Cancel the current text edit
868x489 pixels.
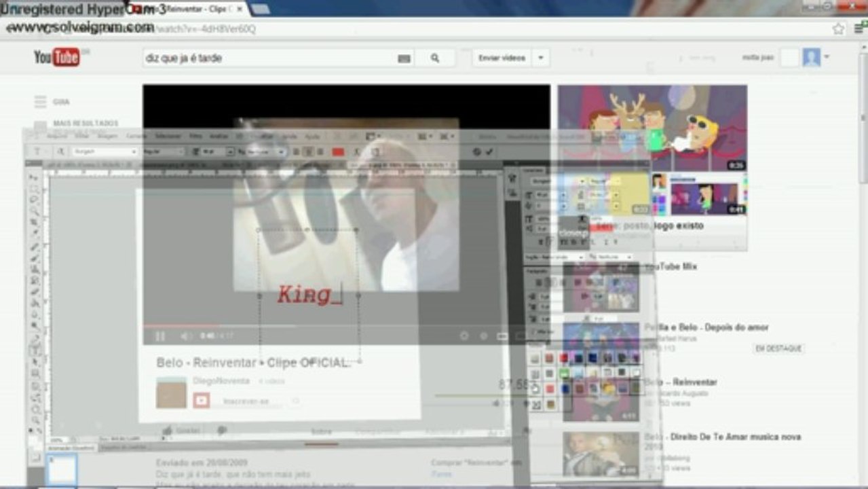click(476, 151)
